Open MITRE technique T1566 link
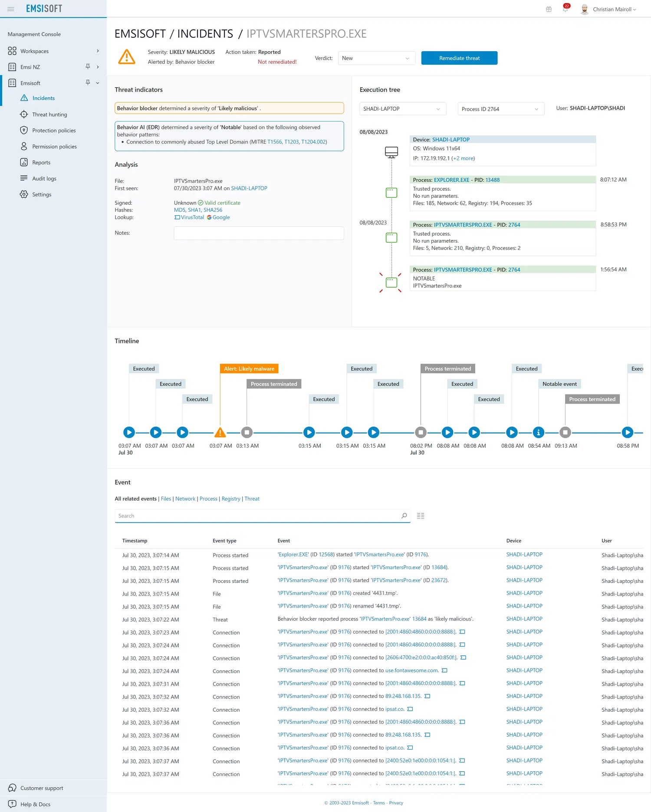This screenshot has height=812, width=651. [x=274, y=142]
